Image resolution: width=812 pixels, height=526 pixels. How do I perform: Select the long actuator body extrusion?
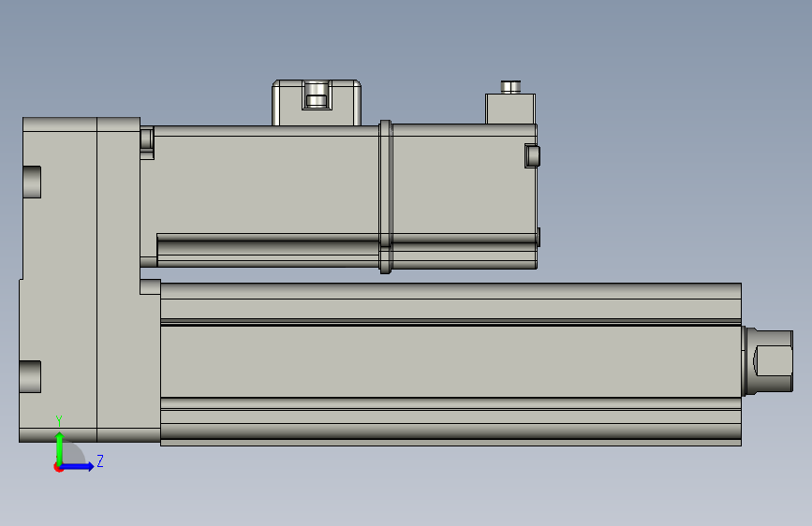click(x=450, y=364)
